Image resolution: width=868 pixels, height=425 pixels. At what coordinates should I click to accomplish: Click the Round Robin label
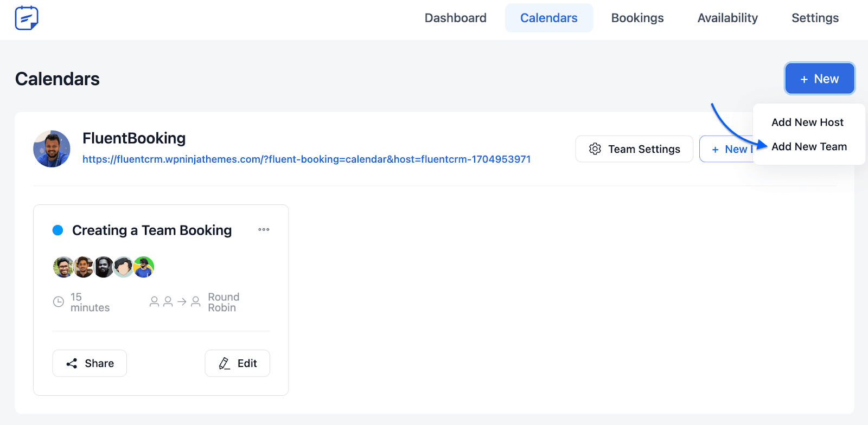(224, 302)
